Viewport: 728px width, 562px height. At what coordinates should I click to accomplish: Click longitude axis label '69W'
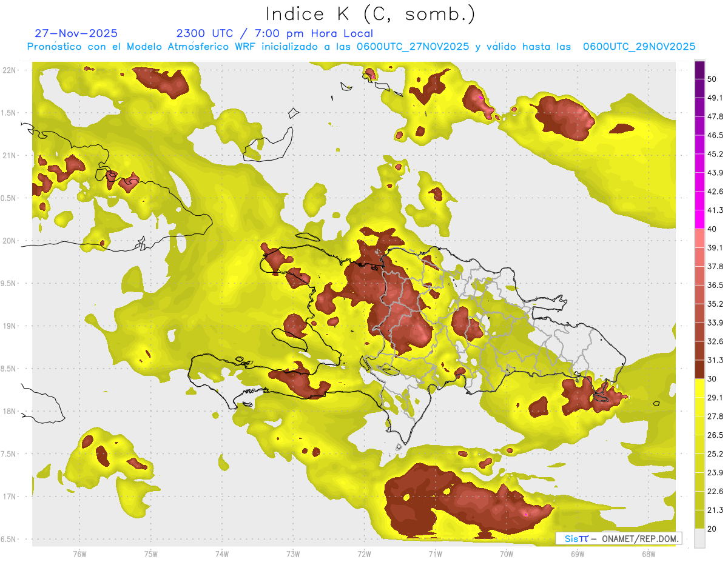click(x=578, y=554)
